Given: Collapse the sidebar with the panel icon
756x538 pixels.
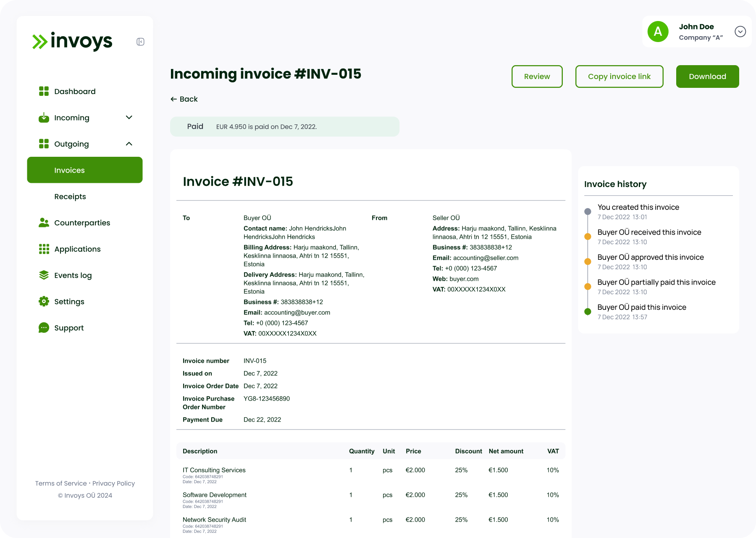Looking at the screenshot, I should pyautogui.click(x=140, y=42).
